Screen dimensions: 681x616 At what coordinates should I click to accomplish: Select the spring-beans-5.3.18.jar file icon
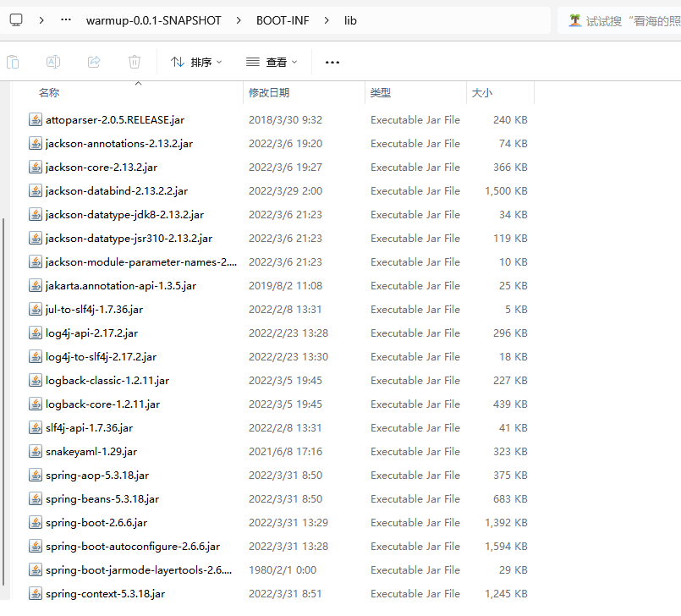36,498
